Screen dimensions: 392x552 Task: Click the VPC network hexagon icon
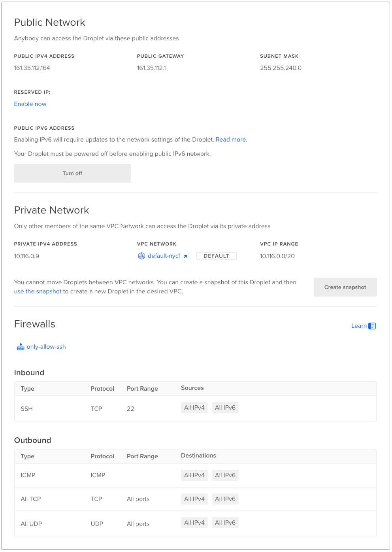141,256
